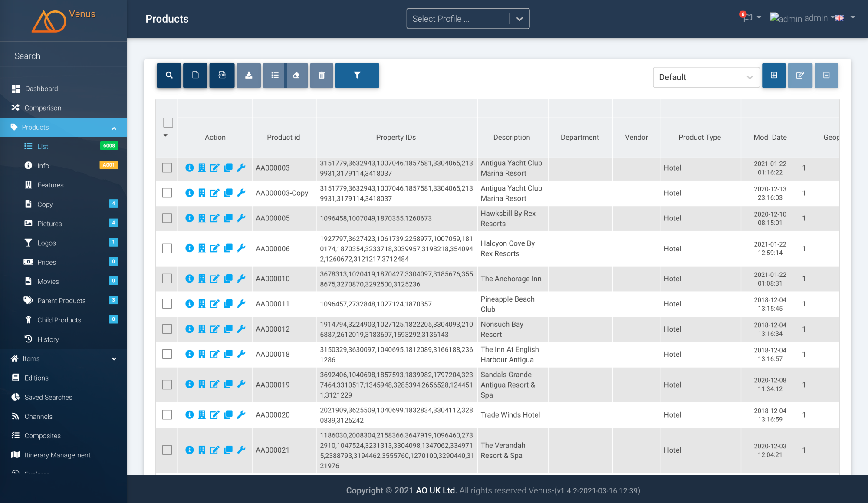The height and width of the screenshot is (503, 868).
Task: Open the search tool in the toolbar
Action: (169, 75)
